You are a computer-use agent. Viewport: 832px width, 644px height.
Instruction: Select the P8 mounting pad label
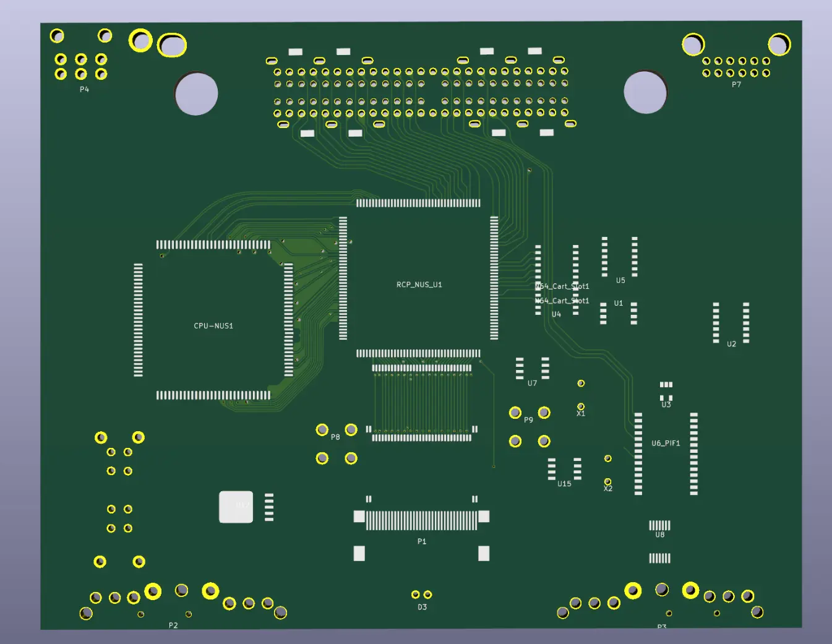coord(335,437)
